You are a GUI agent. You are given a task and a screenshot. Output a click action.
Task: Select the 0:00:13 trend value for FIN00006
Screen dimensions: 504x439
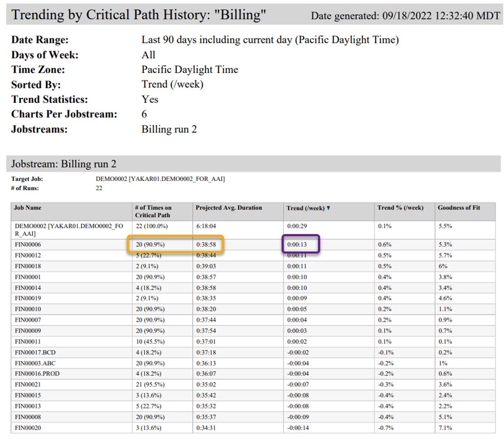pos(297,244)
